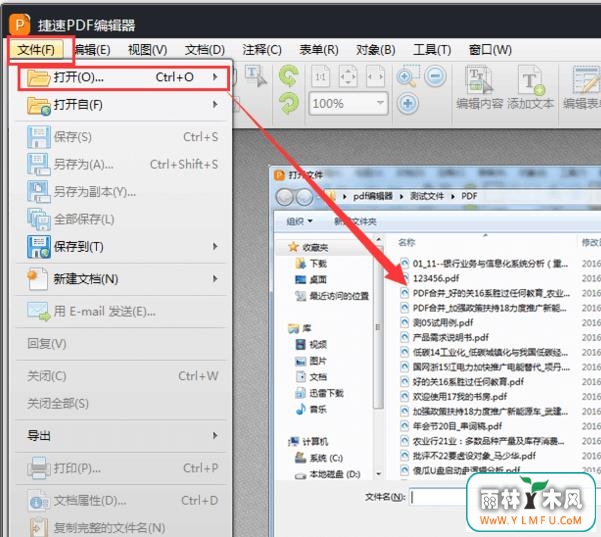Click the zoom in plus icon
Screen dimensions: 601x537
click(x=408, y=103)
